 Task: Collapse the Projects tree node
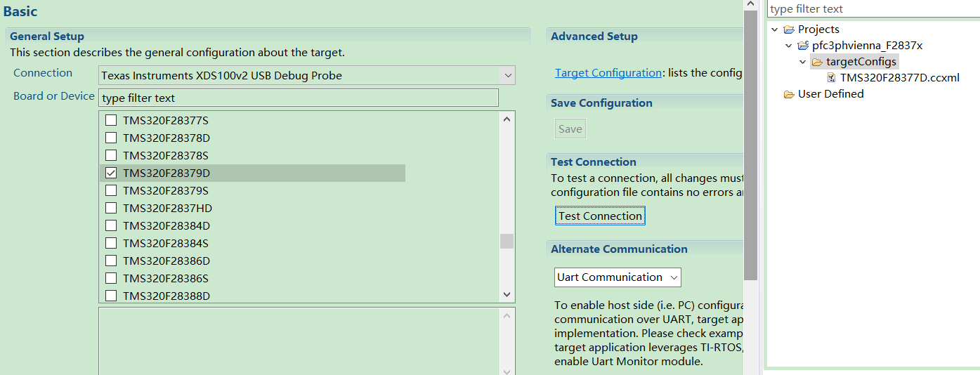click(775, 29)
